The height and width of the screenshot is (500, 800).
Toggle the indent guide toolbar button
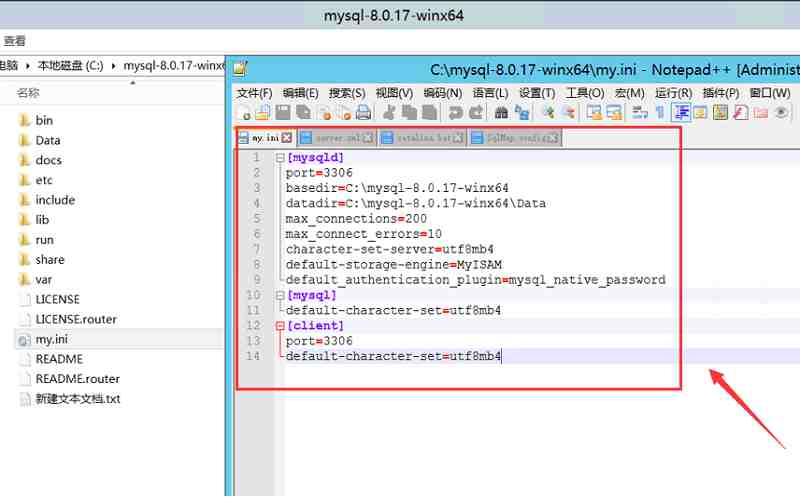[681, 113]
